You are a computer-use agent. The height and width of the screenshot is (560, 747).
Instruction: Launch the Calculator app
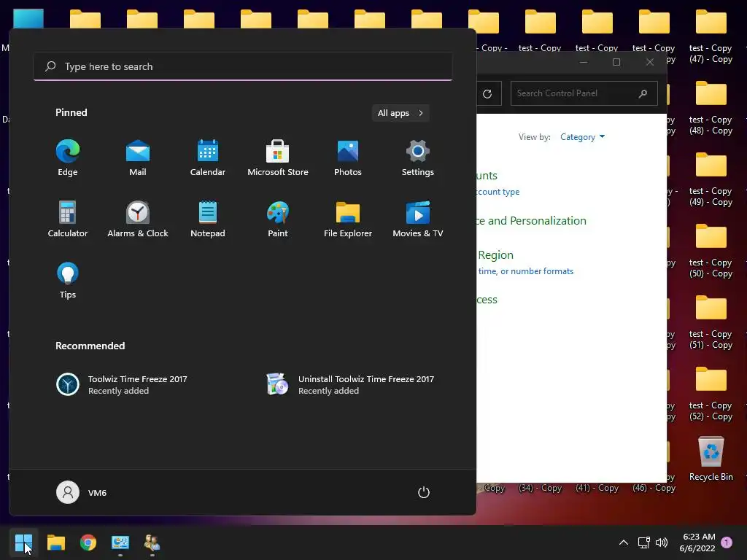(x=68, y=219)
